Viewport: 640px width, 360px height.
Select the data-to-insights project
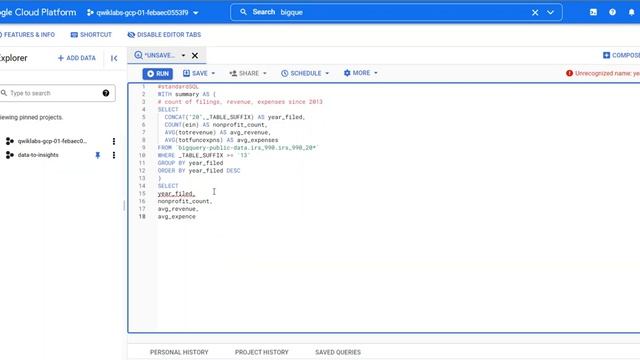tap(38, 155)
